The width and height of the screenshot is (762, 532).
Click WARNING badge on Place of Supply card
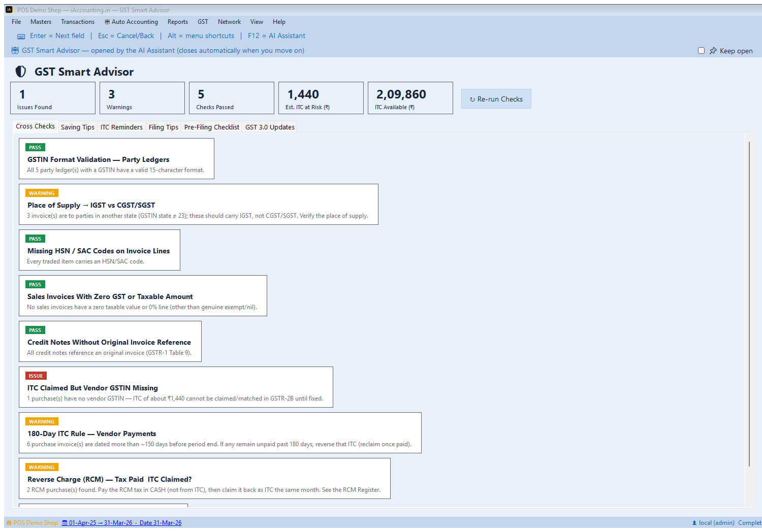[x=42, y=193]
